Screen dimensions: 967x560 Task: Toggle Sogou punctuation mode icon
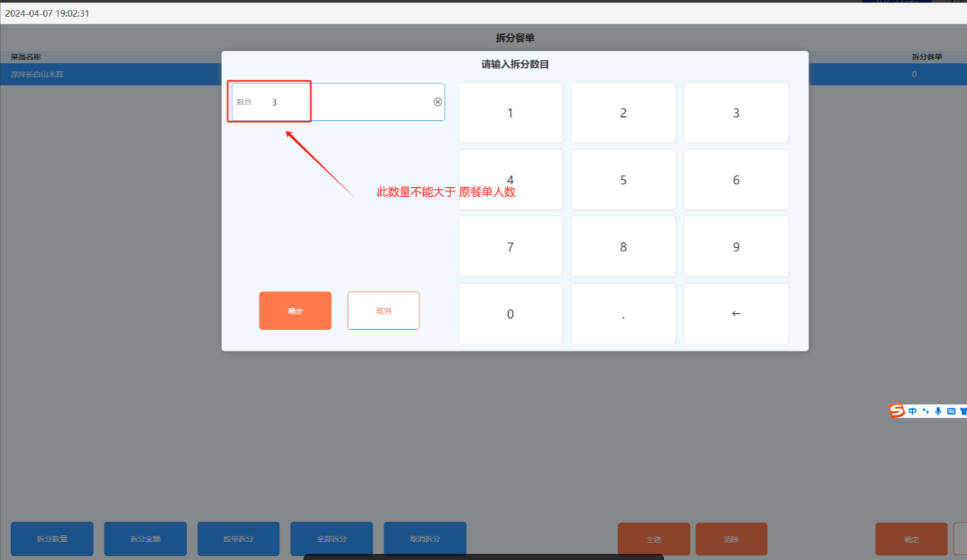tap(925, 411)
